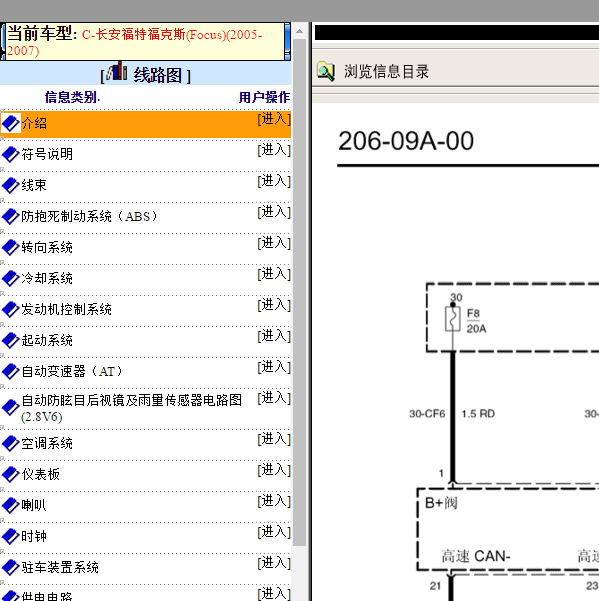Click the 1.5 RD wire label
Image resolution: width=599 pixels, height=601 pixels.
478,414
